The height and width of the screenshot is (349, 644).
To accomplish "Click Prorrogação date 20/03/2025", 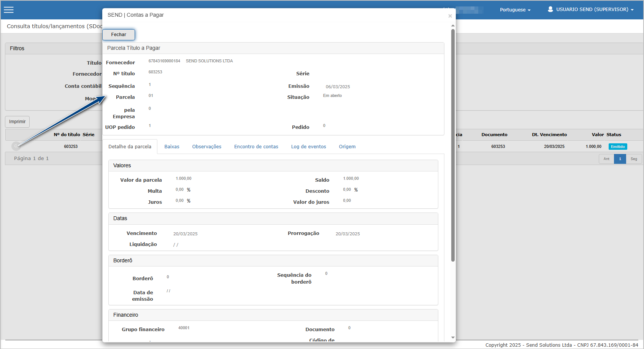I will (x=347, y=234).
